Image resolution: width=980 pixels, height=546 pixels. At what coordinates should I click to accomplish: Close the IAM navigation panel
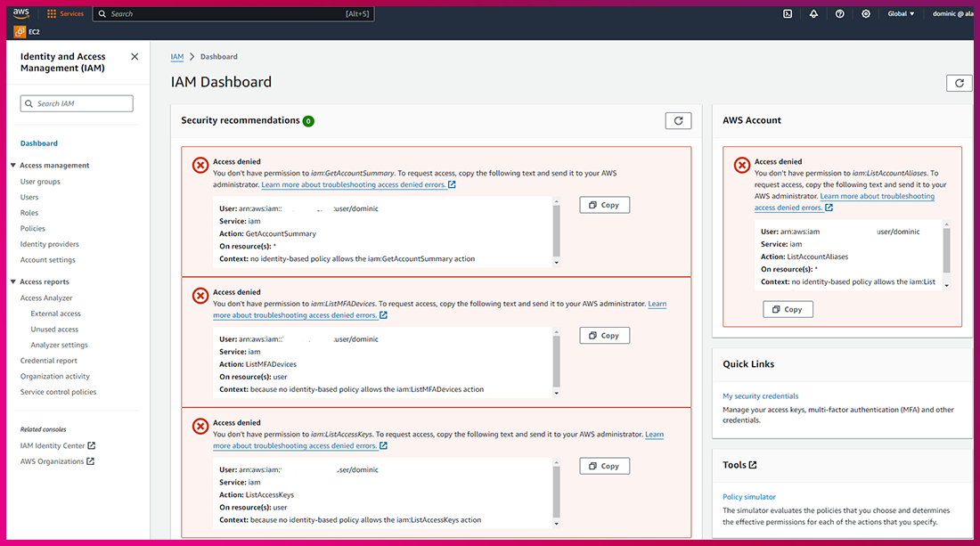click(135, 57)
